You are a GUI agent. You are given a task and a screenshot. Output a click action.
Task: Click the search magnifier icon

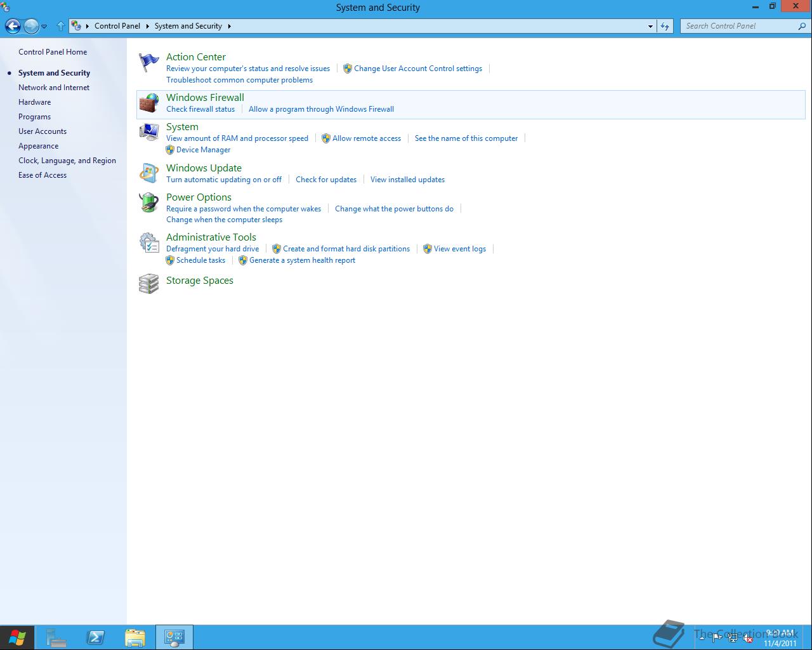[802, 26]
